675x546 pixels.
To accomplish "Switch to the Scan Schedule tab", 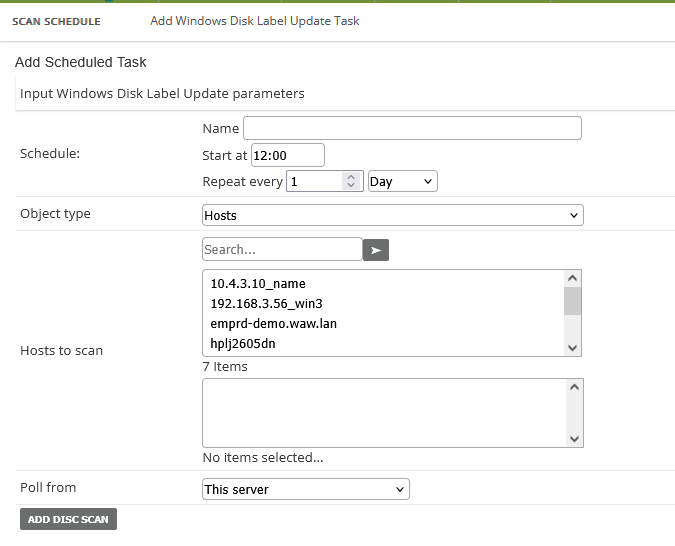I will 56,21.
